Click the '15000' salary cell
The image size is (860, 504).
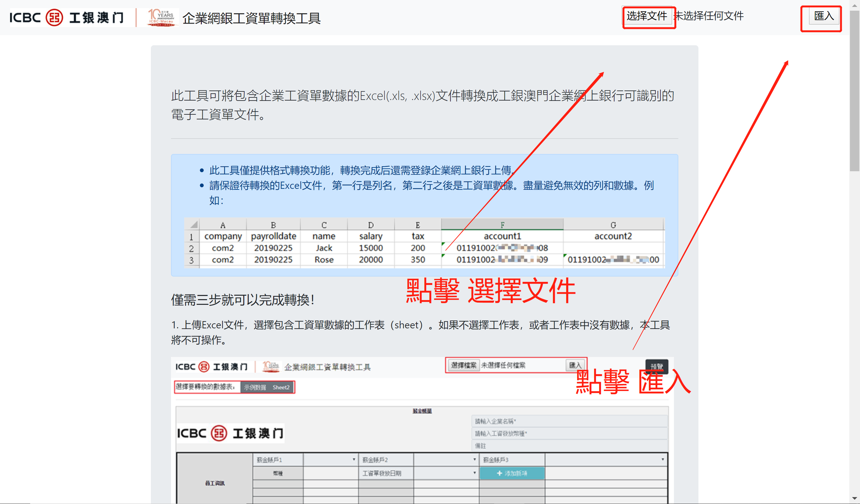pos(371,248)
